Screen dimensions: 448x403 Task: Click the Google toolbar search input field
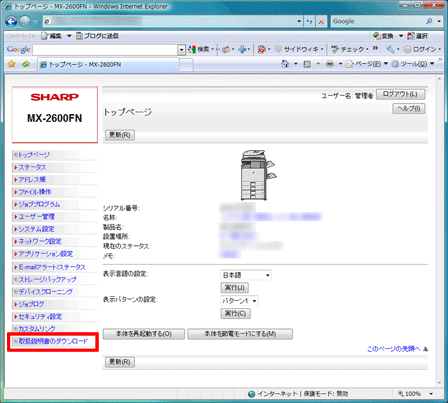click(x=105, y=50)
